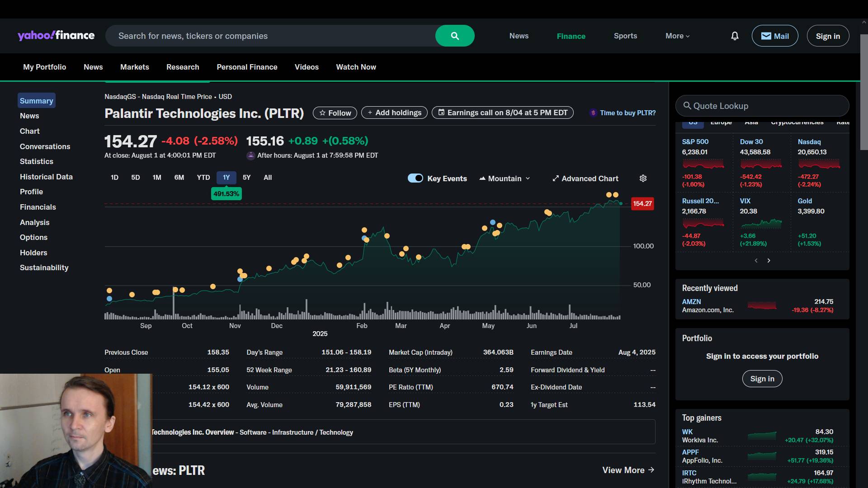Open the AMZN recently viewed link
This screenshot has width=868, height=488.
(691, 301)
